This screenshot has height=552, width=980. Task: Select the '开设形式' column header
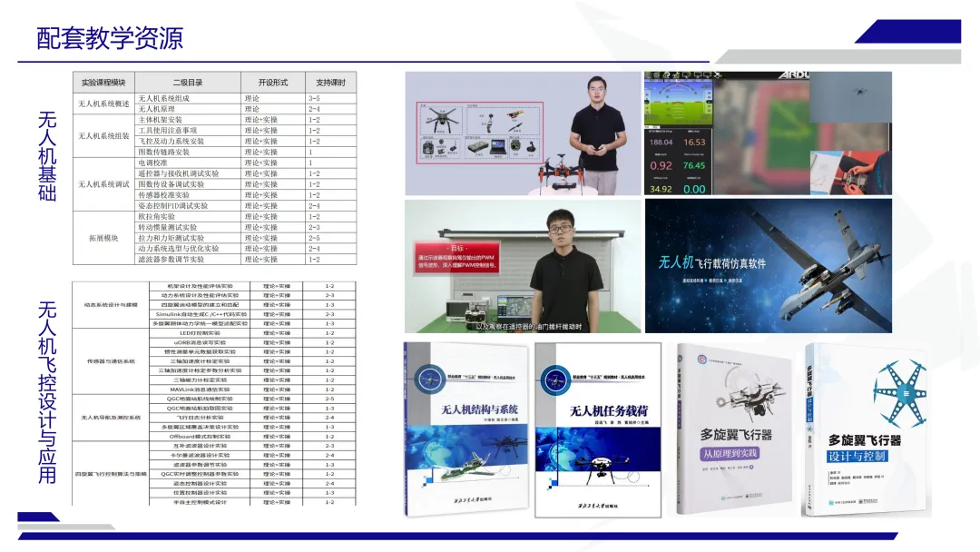[273, 83]
